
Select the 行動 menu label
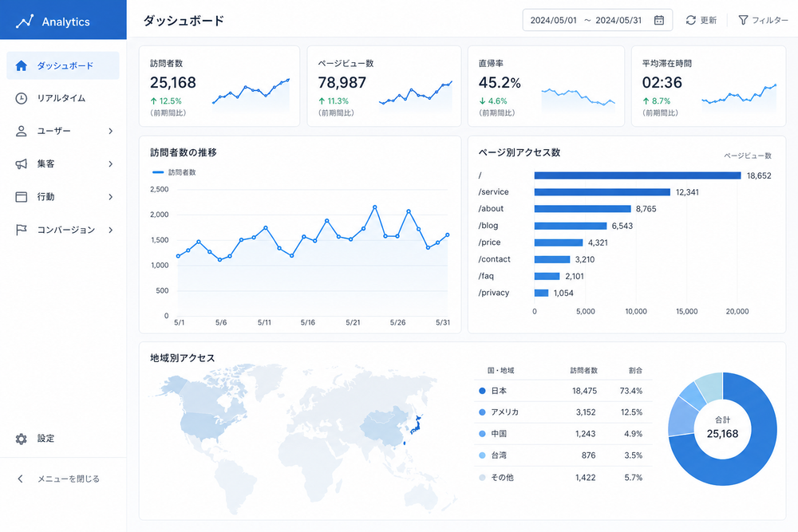click(x=45, y=197)
